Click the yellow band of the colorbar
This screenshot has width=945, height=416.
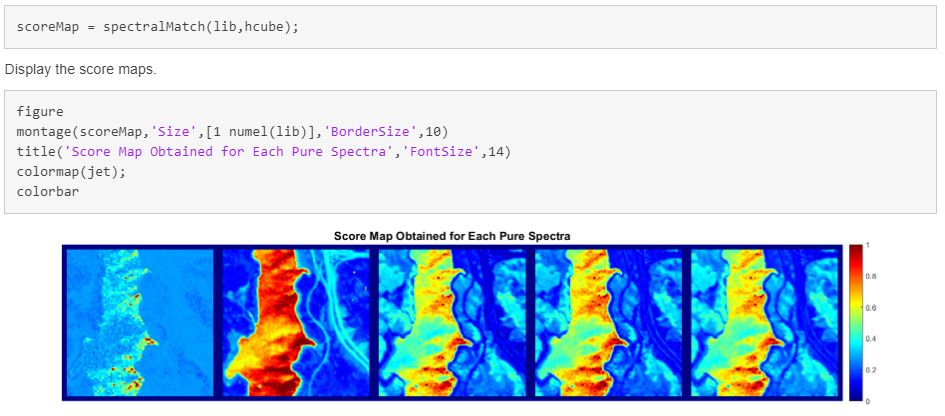pyautogui.click(x=855, y=300)
